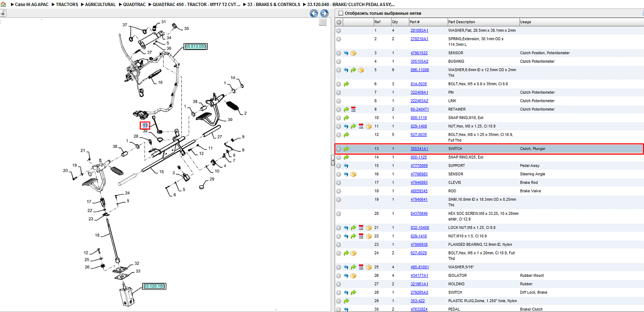
Task: Click box icon for washer 896-11006
Action: click(361, 70)
